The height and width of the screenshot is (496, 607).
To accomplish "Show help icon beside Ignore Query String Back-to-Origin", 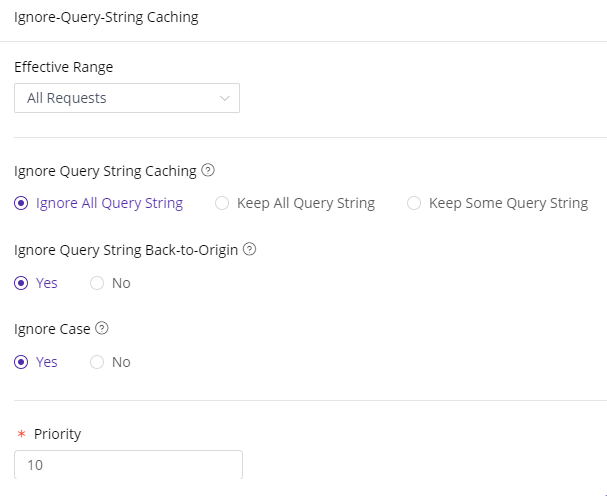I will (249, 249).
